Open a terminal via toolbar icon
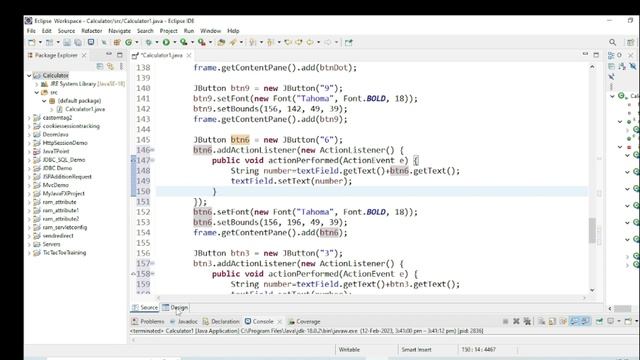 pos(91,42)
